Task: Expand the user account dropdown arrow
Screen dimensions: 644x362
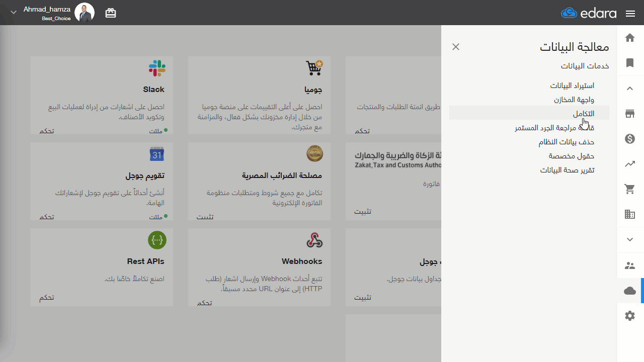Action: tap(14, 12)
